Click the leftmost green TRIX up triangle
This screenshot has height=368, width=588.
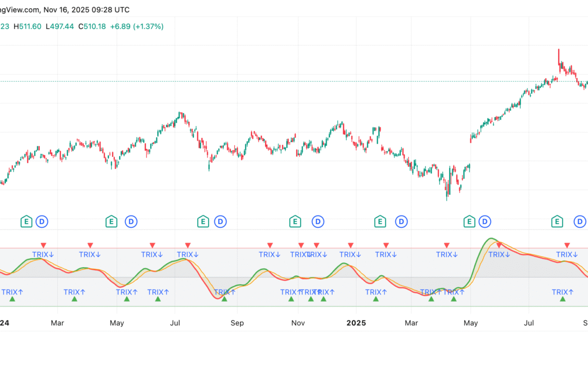coord(13,299)
